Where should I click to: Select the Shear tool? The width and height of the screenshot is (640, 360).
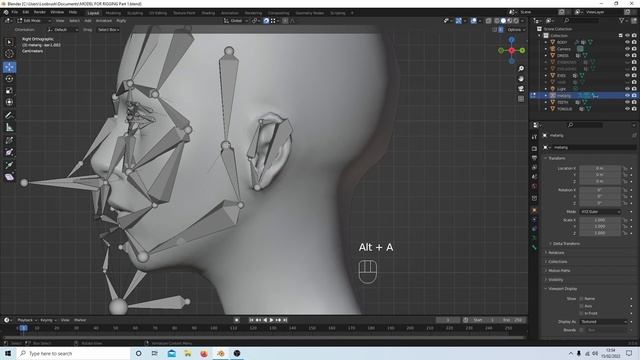coord(9,177)
